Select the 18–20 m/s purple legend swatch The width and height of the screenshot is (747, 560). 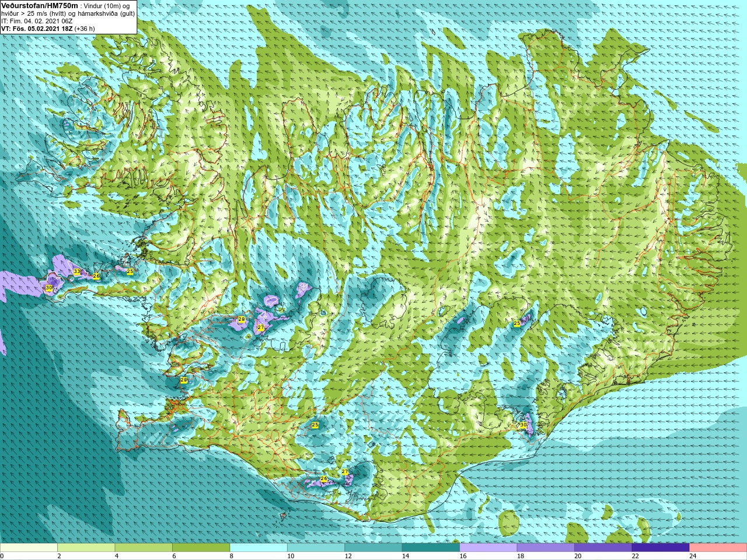point(546,548)
